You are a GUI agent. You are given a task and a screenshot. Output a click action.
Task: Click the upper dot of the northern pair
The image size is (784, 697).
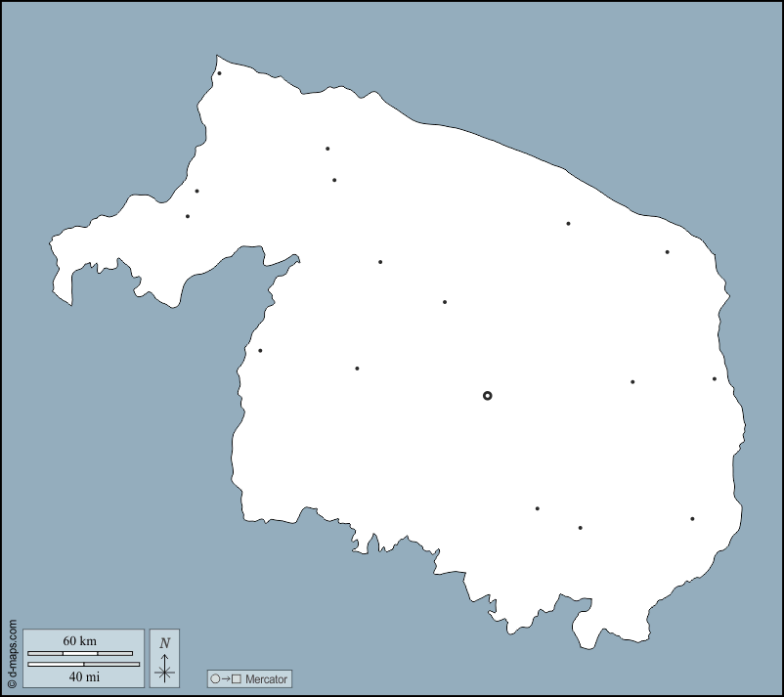327,149
